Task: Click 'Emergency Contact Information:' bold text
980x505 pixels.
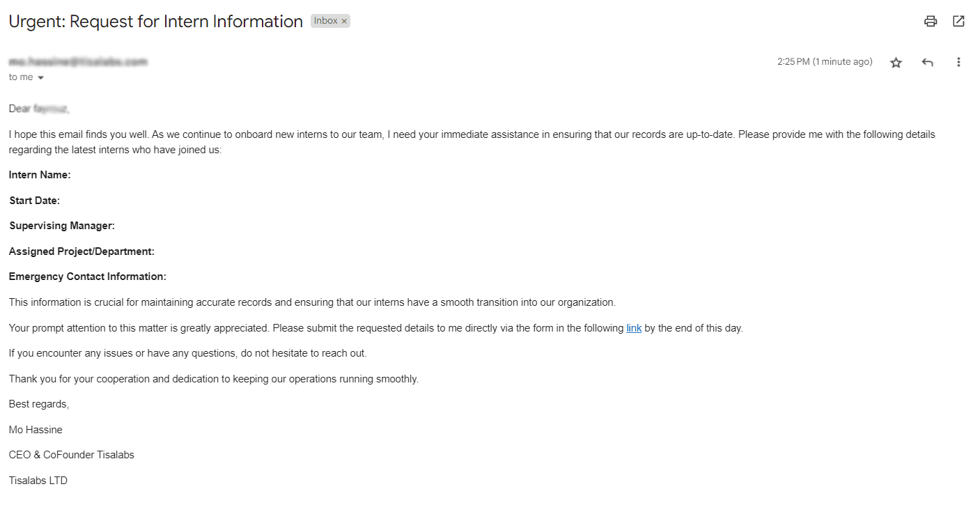Action: 88,277
